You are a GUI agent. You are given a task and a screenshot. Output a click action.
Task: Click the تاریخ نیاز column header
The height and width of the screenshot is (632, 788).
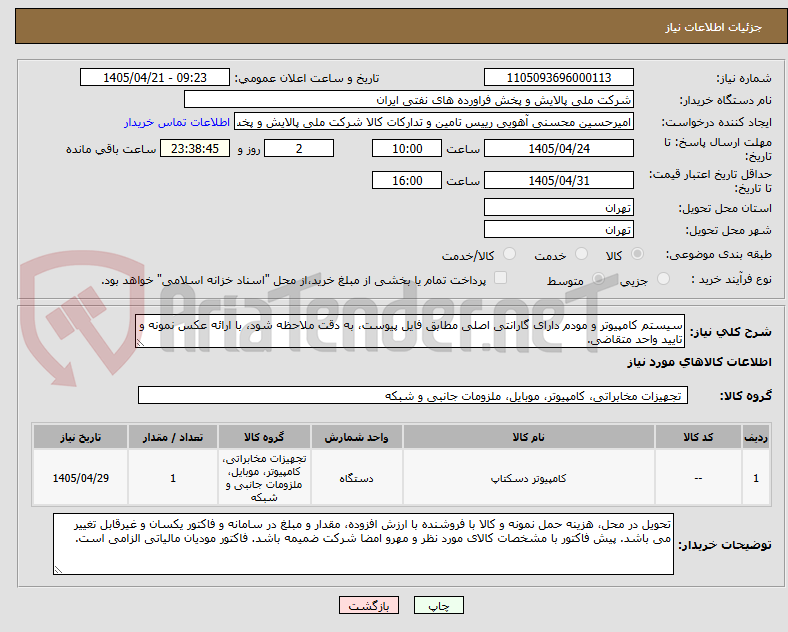pyautogui.click(x=80, y=437)
